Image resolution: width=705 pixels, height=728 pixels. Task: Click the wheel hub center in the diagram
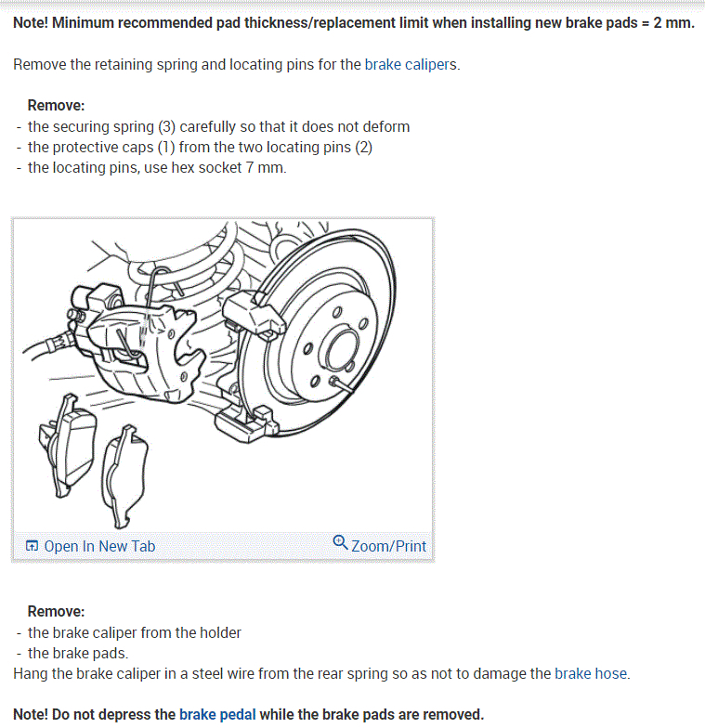[343, 348]
